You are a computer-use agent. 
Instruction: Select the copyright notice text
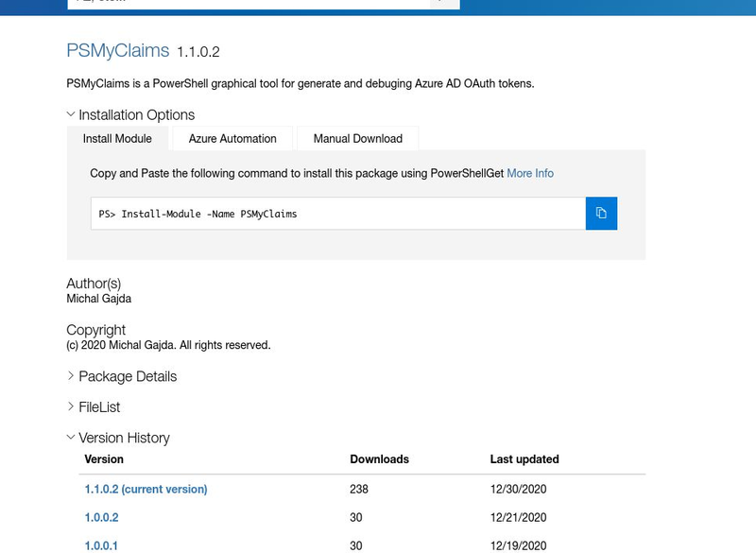169,345
